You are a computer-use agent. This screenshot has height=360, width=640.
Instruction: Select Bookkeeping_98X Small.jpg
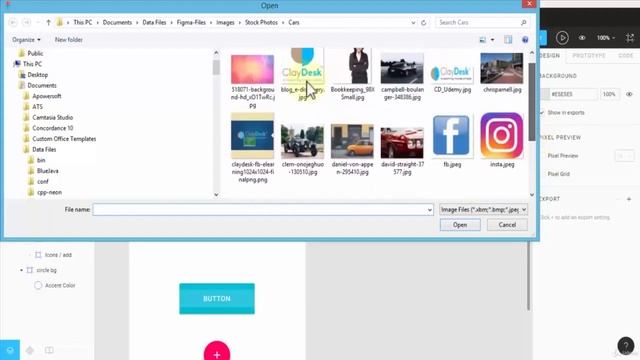point(353,75)
